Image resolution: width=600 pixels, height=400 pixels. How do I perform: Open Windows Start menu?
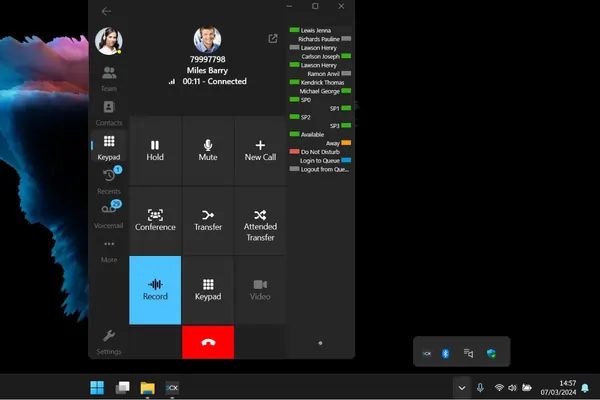[x=97, y=387]
